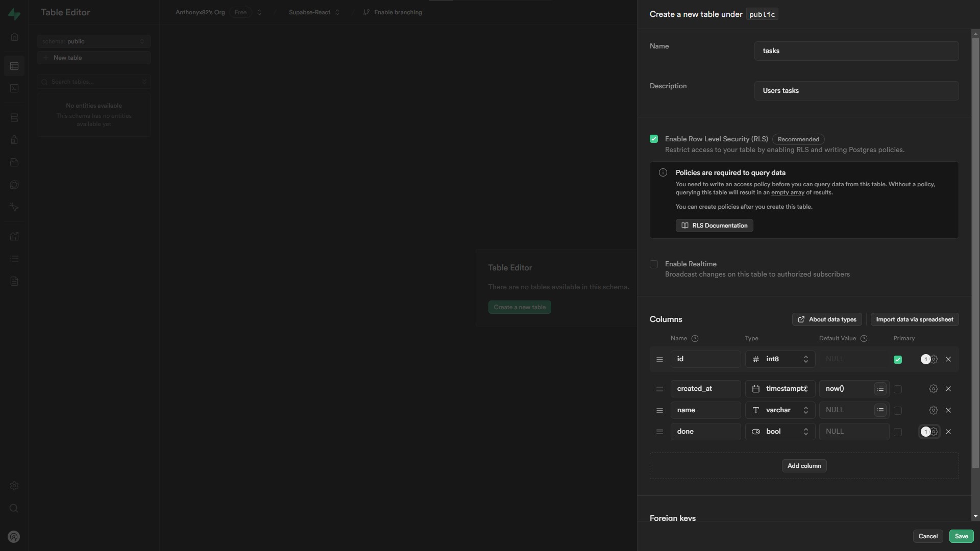
Task: Open suggested default values for created_at
Action: pos(880,389)
